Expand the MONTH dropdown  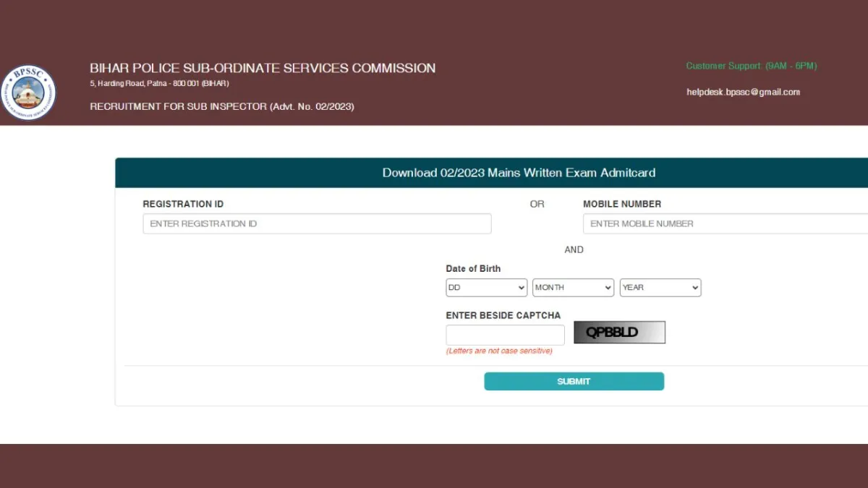pyautogui.click(x=573, y=288)
